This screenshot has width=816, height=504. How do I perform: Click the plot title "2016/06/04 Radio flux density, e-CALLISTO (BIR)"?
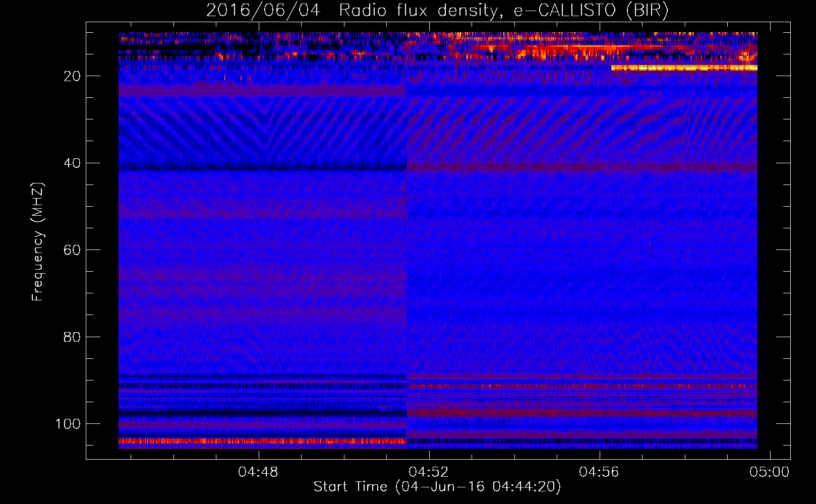(x=437, y=10)
